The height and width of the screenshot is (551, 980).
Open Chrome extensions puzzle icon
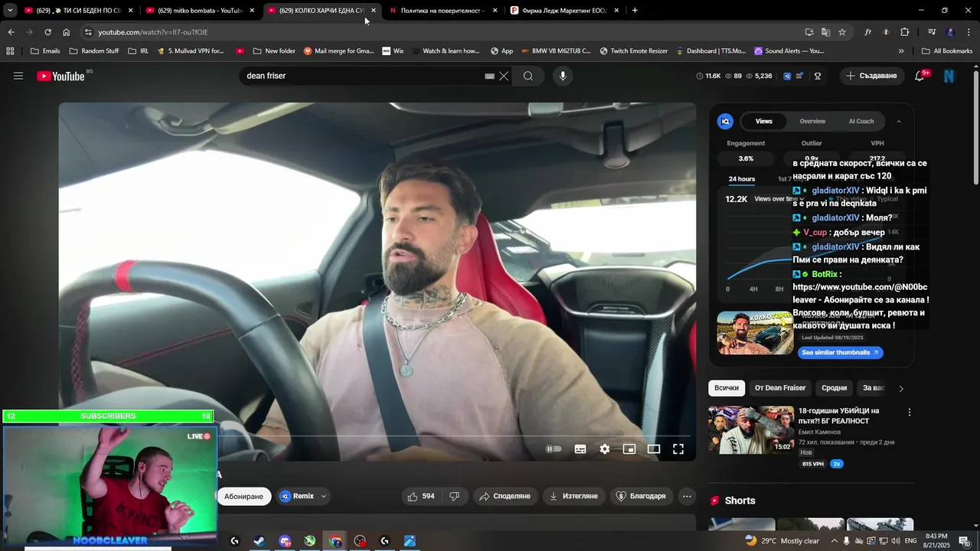(905, 32)
